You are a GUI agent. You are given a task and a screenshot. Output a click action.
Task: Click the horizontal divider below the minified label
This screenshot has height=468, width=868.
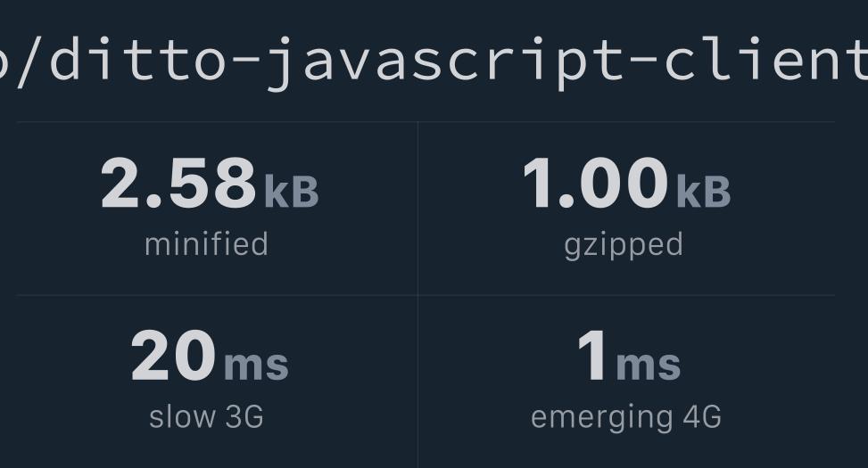coord(217,295)
